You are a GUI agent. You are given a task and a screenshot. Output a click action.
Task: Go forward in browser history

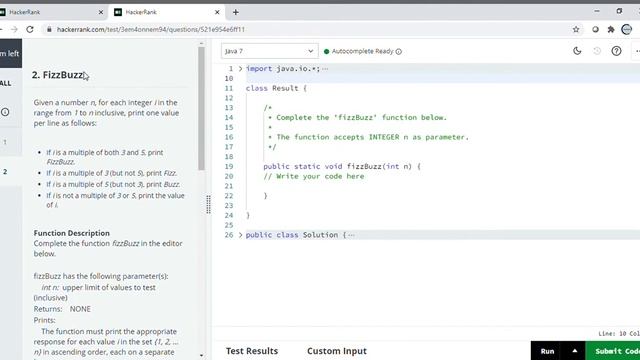(x=14, y=29)
